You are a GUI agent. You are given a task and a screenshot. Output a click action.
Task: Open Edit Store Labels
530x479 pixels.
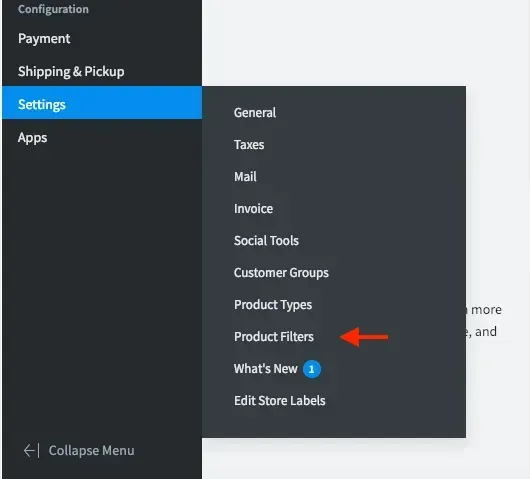tap(280, 401)
